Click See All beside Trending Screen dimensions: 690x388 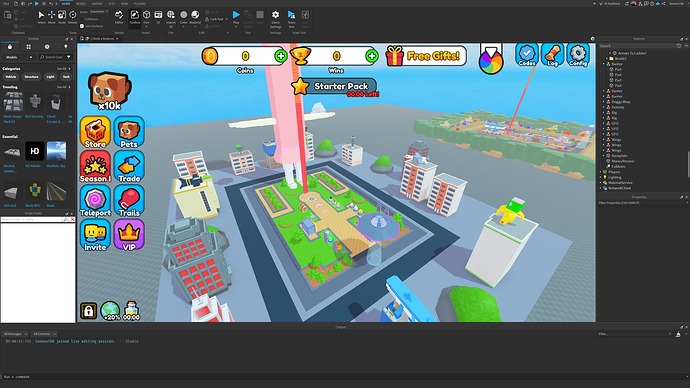click(63, 87)
